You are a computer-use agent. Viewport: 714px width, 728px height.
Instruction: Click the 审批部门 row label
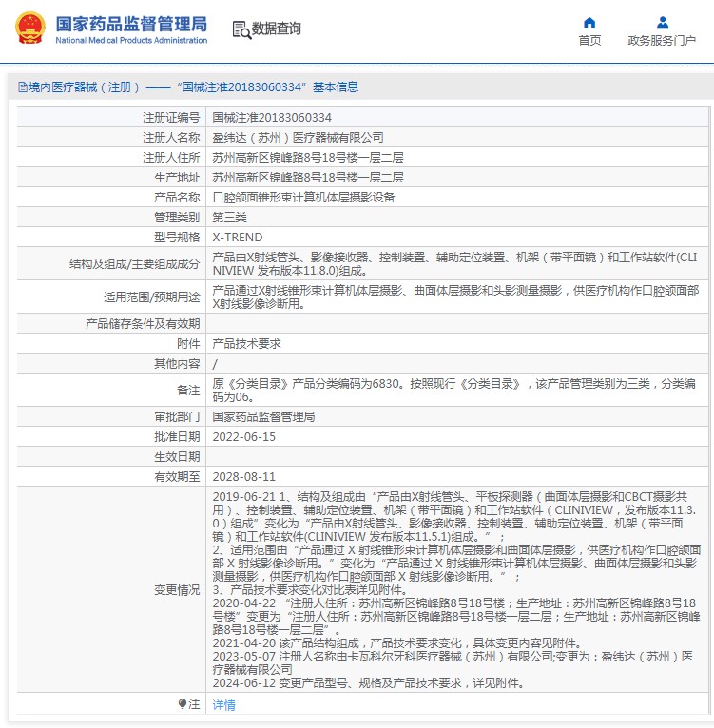coord(177,417)
